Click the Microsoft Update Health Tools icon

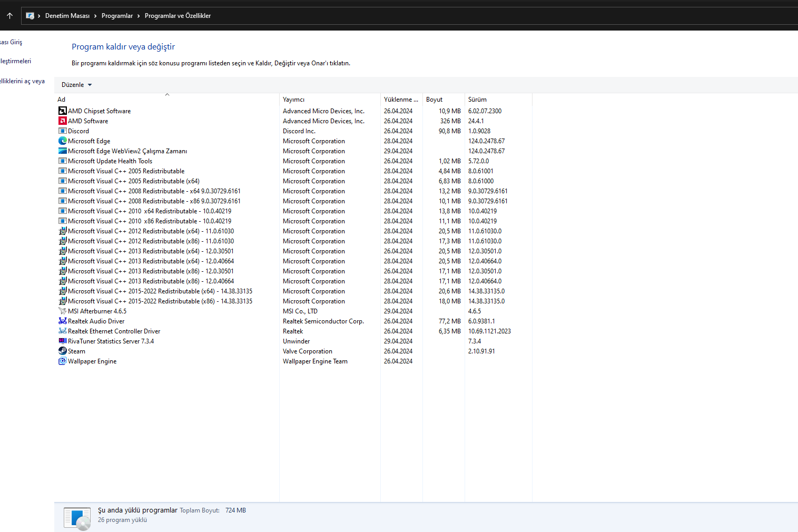pos(63,161)
